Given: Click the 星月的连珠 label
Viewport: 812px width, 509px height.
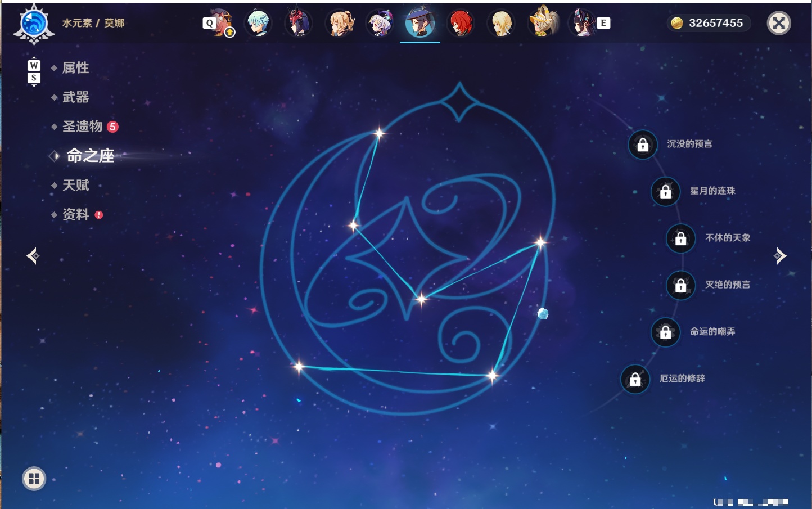Looking at the screenshot, I should [x=712, y=191].
